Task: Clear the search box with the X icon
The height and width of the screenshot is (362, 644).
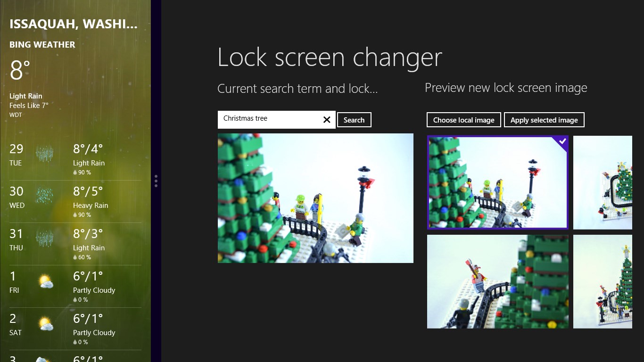Action: 327,120
